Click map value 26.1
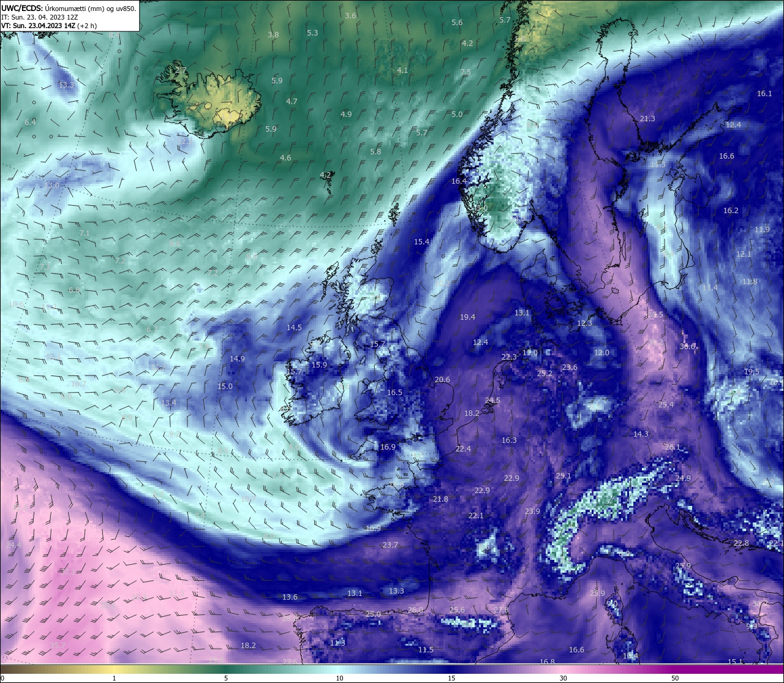The height and width of the screenshot is (683, 784). [x=673, y=447]
